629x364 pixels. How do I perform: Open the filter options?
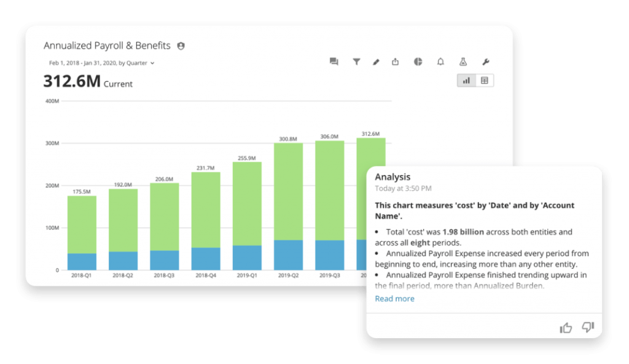(x=357, y=61)
